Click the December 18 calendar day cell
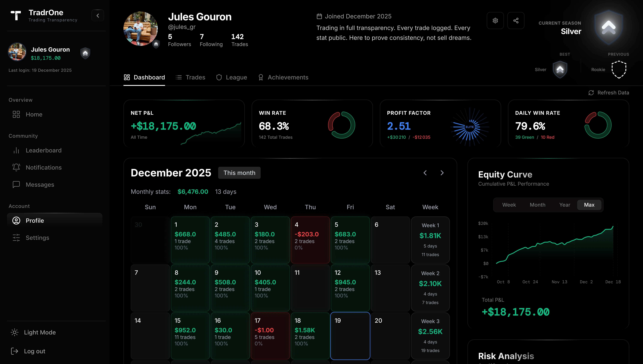643x364 pixels. [310, 336]
